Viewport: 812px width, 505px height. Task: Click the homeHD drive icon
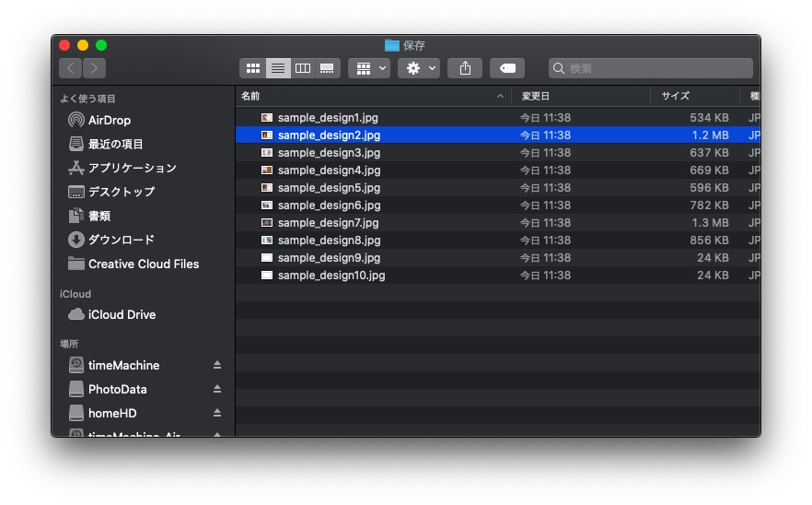[76, 413]
